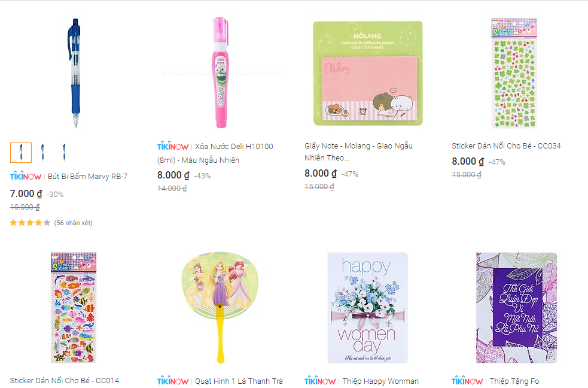Select the second Marvy pen thumbnail variant
Viewport: 588px width, 388px height.
pos(42,153)
